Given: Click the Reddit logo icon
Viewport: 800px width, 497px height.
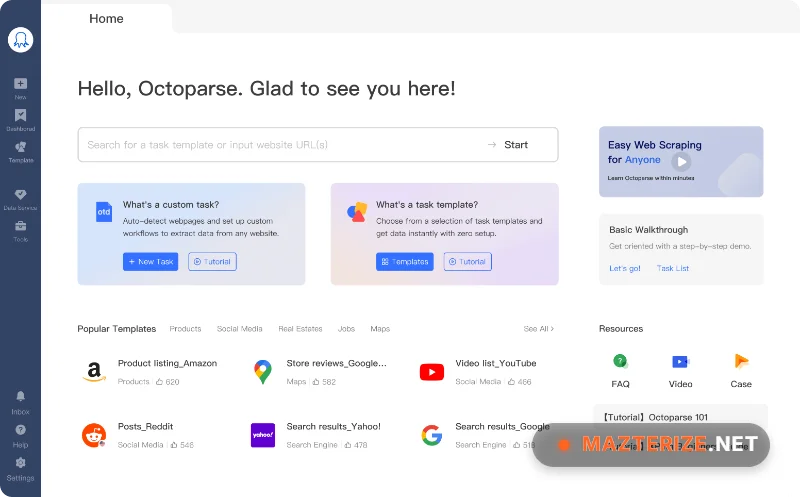Looking at the screenshot, I should pyautogui.click(x=94, y=435).
